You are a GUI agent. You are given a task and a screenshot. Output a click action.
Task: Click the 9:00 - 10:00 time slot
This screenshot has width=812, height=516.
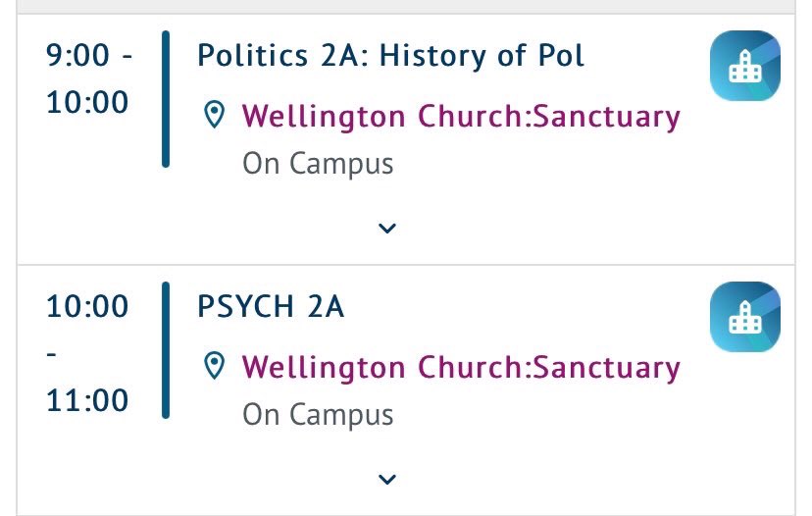click(x=89, y=78)
